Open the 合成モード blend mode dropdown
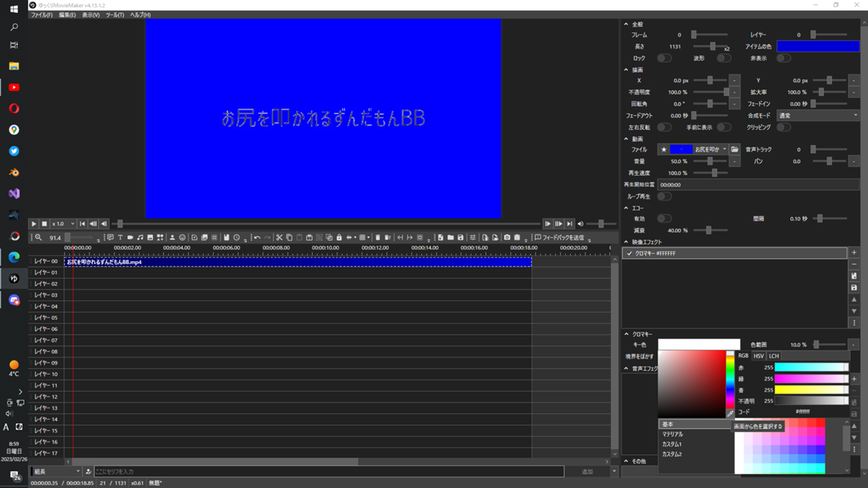The height and width of the screenshot is (488, 868). [817, 115]
